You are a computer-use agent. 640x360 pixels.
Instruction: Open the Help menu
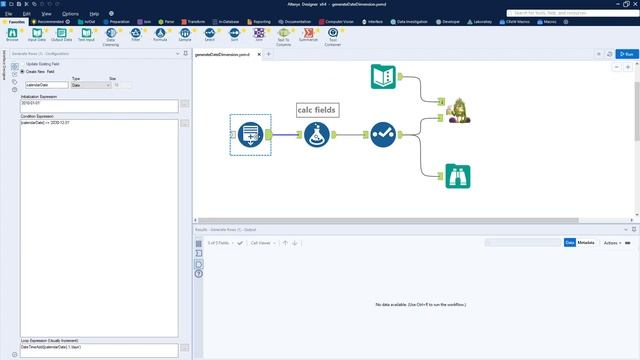tap(94, 13)
